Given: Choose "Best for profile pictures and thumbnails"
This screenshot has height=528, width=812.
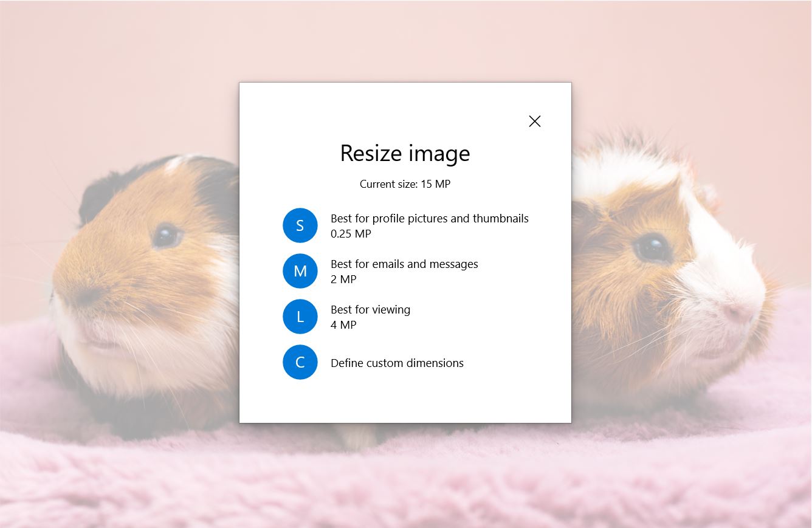Looking at the screenshot, I should click(429, 218).
